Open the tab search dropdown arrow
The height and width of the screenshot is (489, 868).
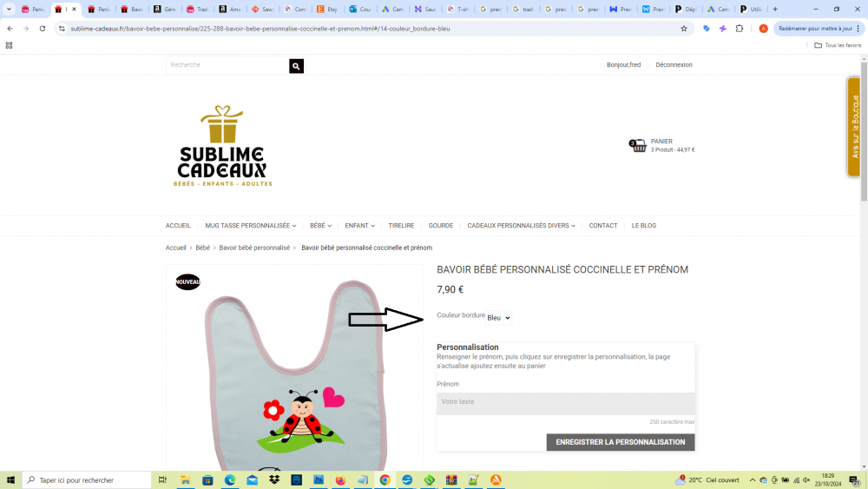(9, 9)
